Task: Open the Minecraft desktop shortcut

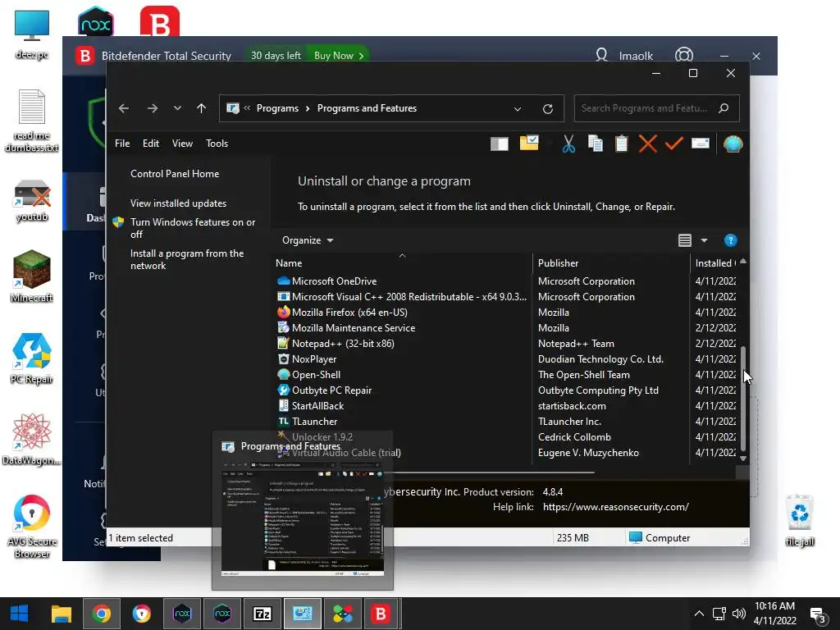Action: pos(32,276)
